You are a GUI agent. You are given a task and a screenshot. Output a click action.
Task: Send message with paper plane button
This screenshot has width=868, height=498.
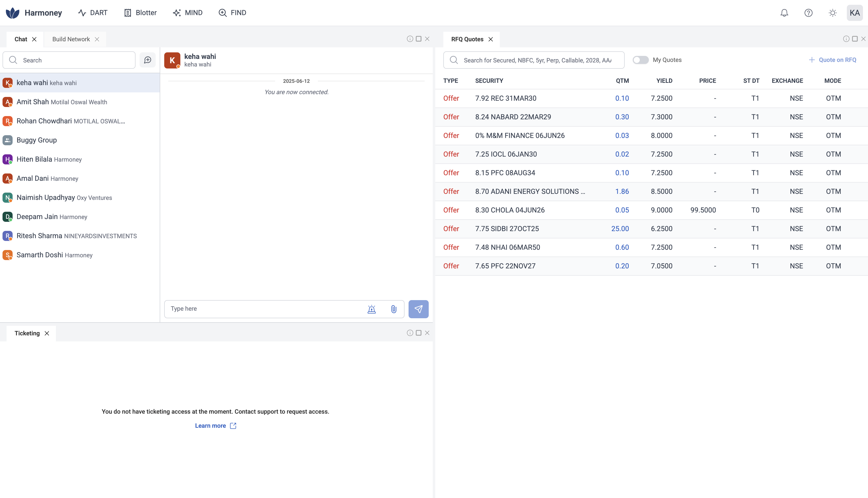418,309
